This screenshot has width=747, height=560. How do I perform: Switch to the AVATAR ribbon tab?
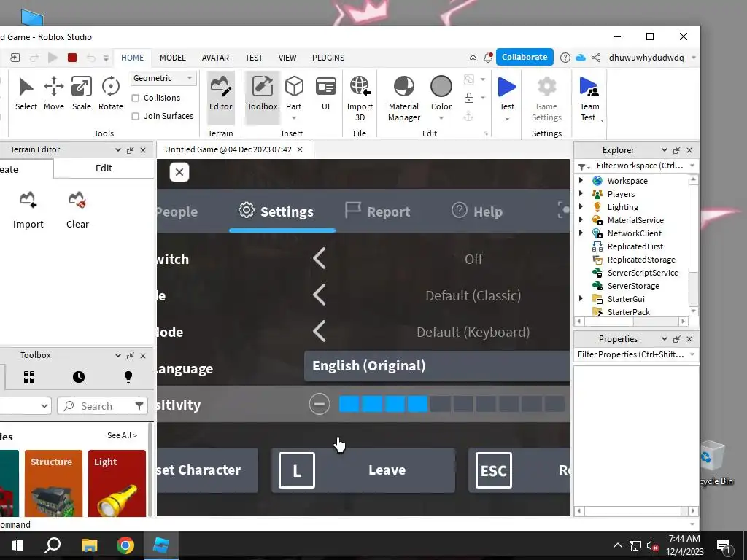pyautogui.click(x=215, y=58)
